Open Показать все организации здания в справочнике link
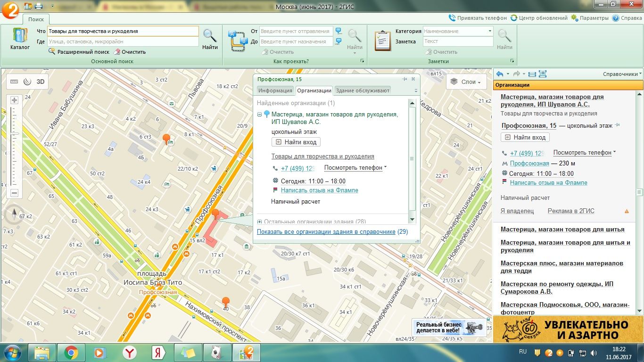Viewport: 644px width, 362px height. pyautogui.click(x=326, y=232)
